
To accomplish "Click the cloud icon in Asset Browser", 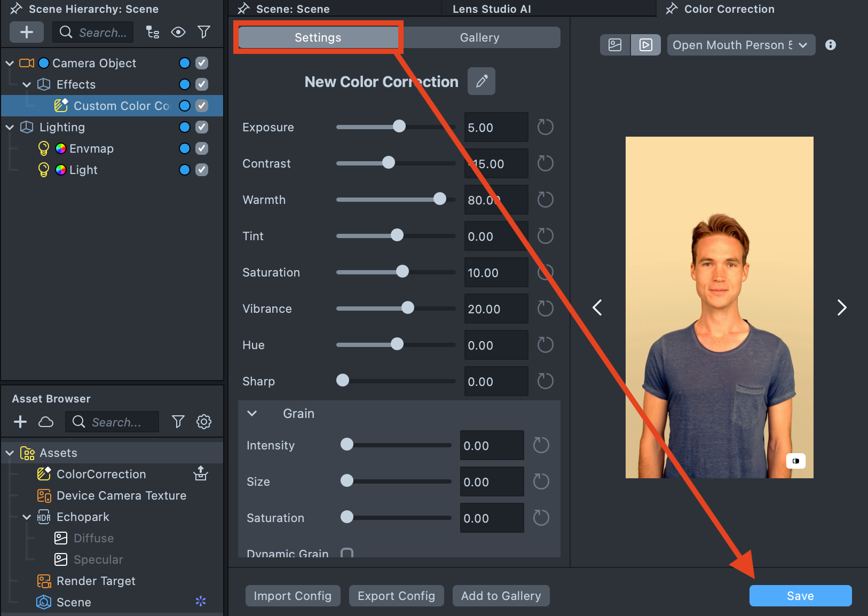I will 46,422.
